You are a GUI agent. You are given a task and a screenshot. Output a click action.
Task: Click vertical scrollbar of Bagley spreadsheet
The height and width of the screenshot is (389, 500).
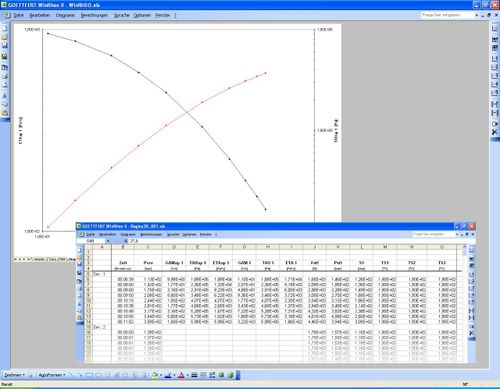click(x=464, y=303)
